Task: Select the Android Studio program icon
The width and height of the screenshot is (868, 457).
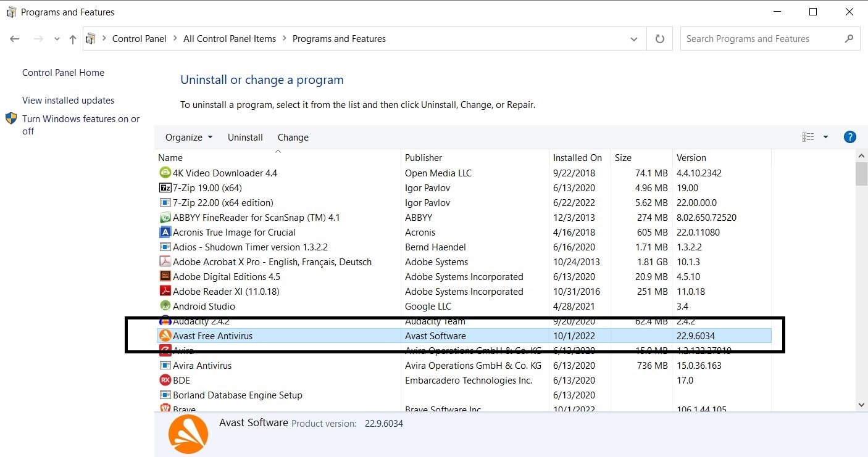Action: 165,306
